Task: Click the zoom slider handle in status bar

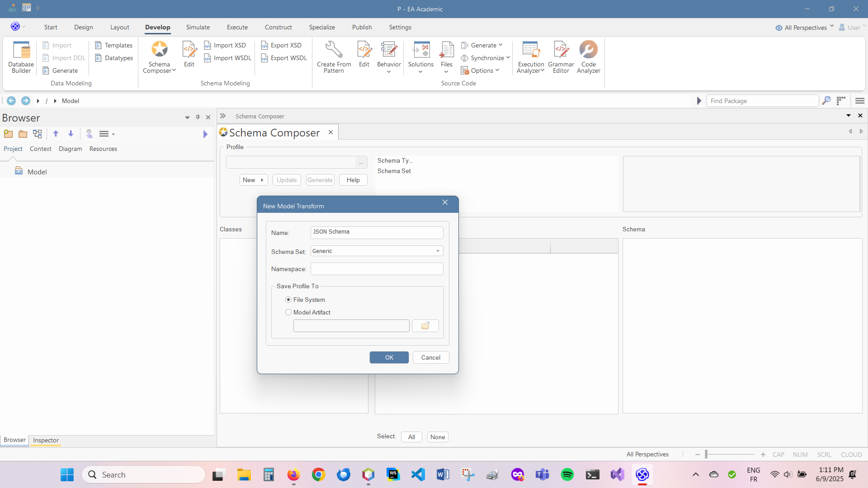Action: pyautogui.click(x=706, y=454)
